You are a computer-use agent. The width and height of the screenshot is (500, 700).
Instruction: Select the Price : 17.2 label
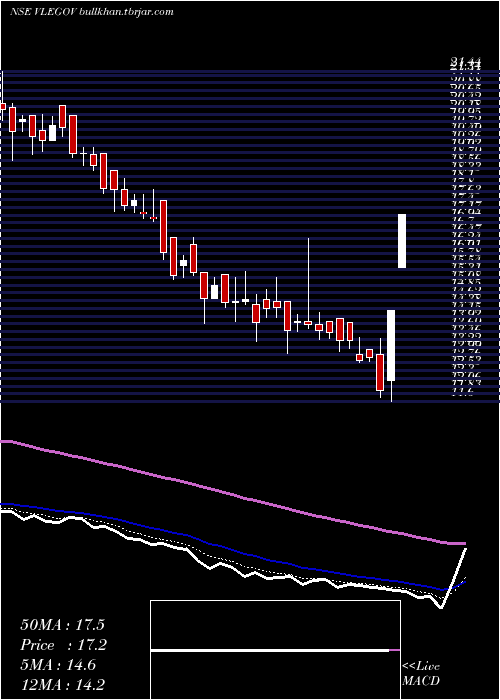64,645
